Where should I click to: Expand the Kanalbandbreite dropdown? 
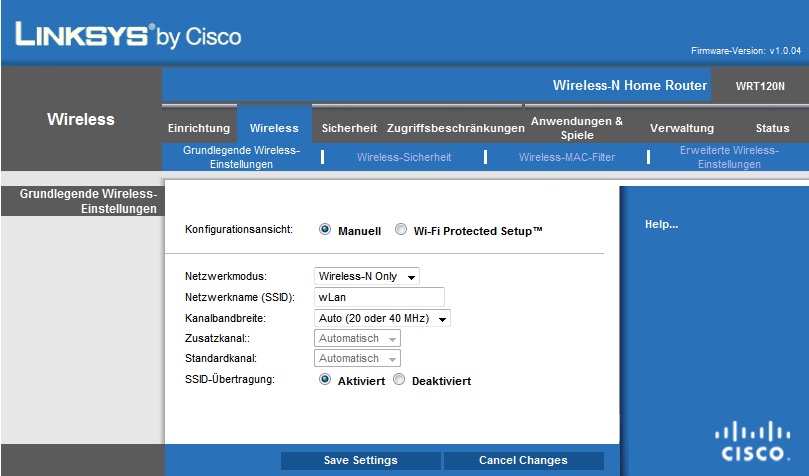tap(382, 318)
